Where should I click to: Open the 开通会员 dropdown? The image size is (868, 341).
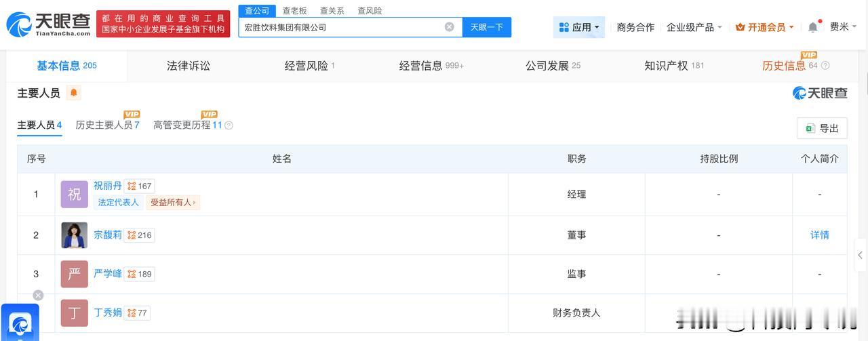pos(765,27)
